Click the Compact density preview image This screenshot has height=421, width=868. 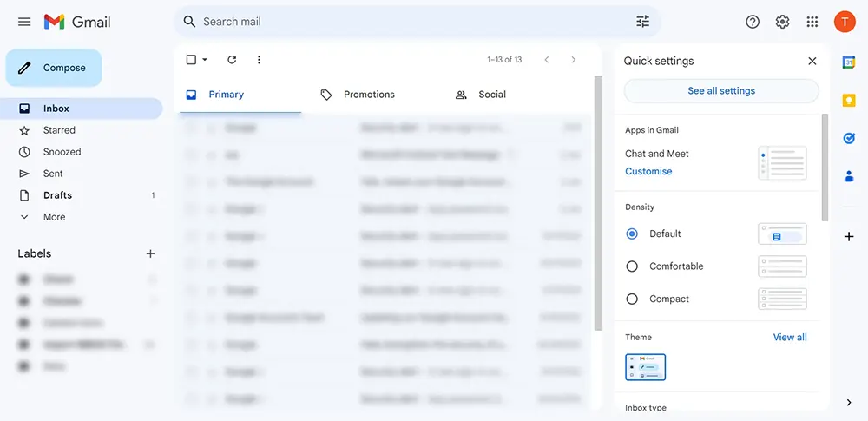click(782, 299)
